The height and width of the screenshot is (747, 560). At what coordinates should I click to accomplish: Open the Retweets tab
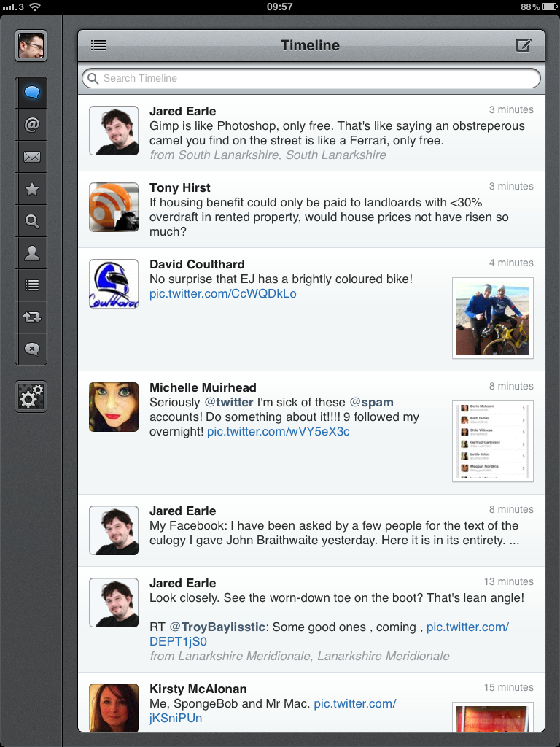(31, 317)
